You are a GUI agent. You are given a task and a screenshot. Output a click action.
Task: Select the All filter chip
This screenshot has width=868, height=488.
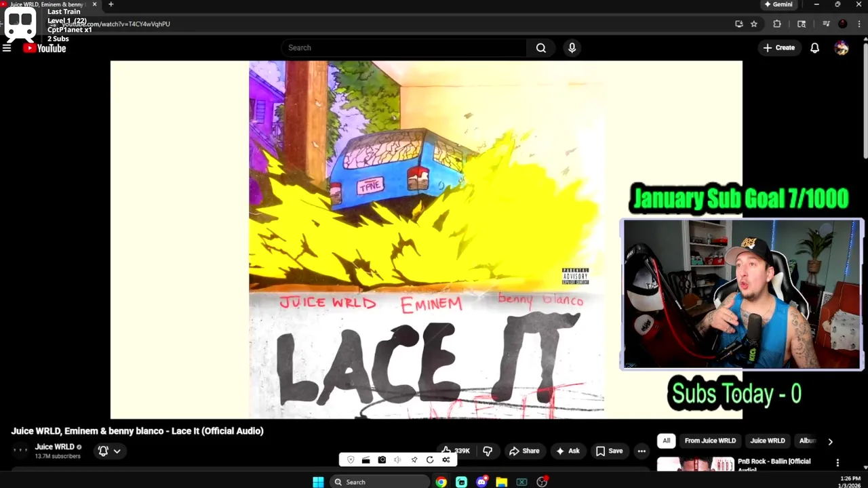pyautogui.click(x=667, y=441)
